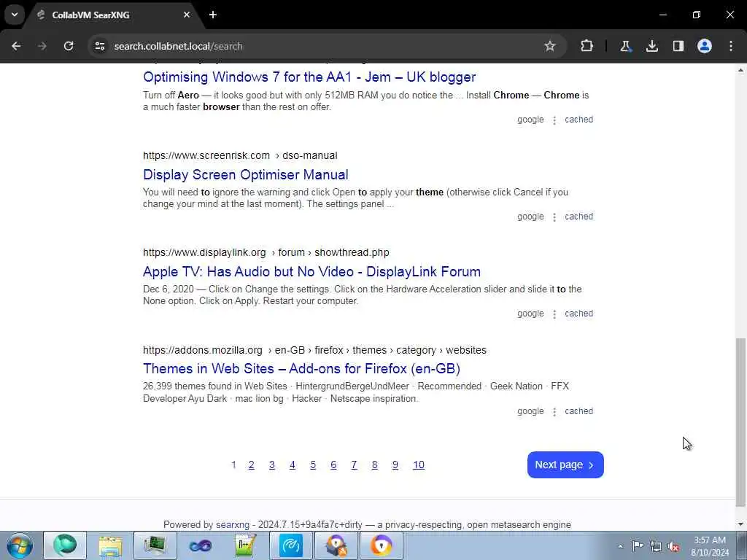Open the File Explorer taskbar icon

click(111, 545)
